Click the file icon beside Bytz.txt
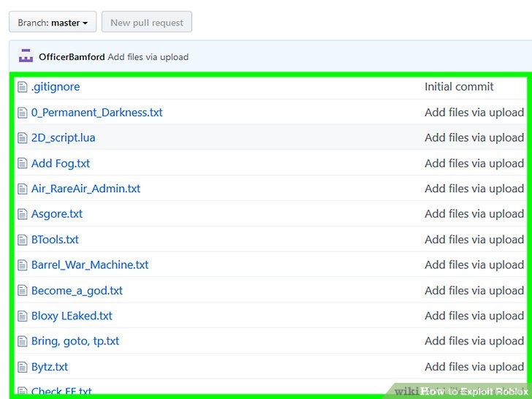532x399 pixels. tap(23, 367)
